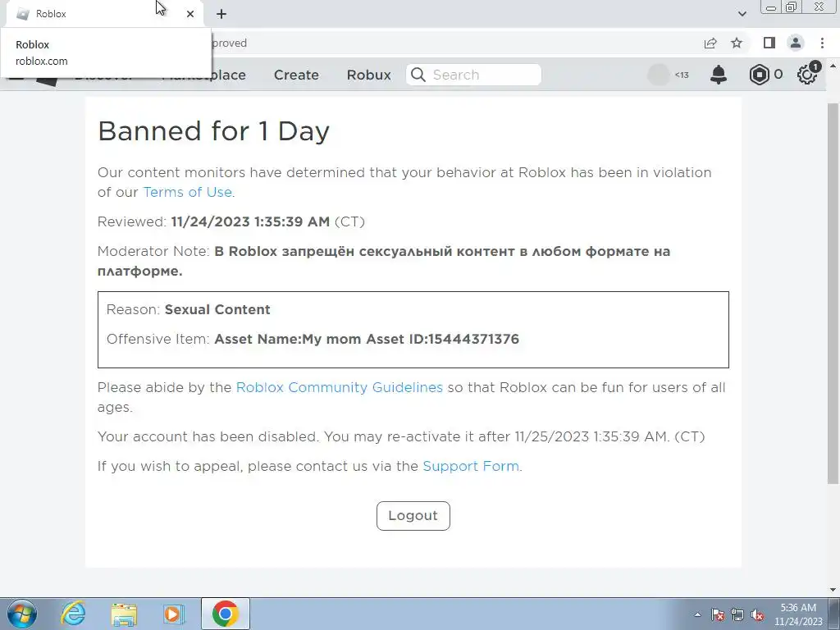The width and height of the screenshot is (840, 630).
Task: Open the Robux balance icon
Action: tap(759, 75)
